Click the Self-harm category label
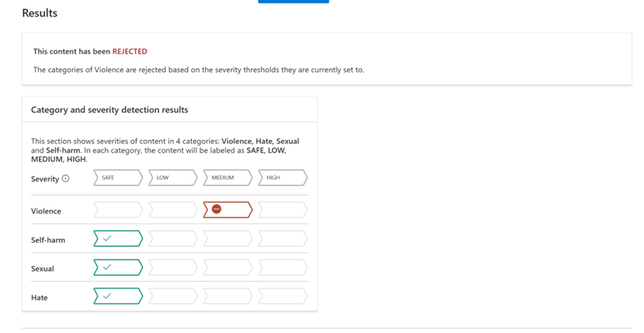Viewport: 644px width, 333px height. [48, 240]
